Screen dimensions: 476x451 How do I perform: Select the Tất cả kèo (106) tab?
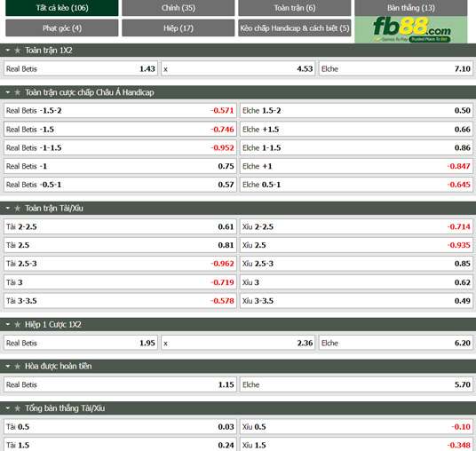pyautogui.click(x=62, y=8)
